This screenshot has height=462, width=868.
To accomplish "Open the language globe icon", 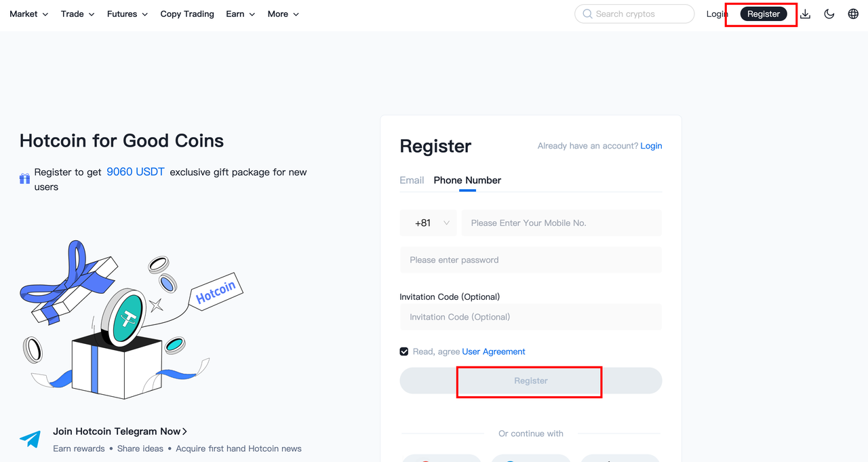I will [853, 14].
